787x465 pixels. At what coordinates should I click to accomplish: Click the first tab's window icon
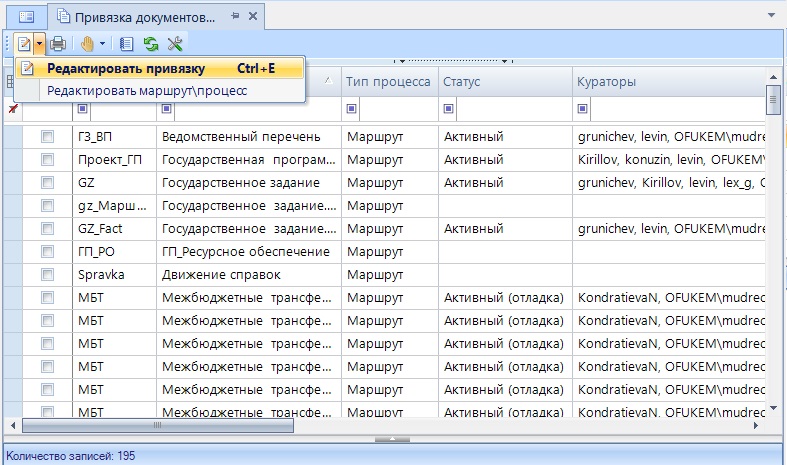(26, 16)
